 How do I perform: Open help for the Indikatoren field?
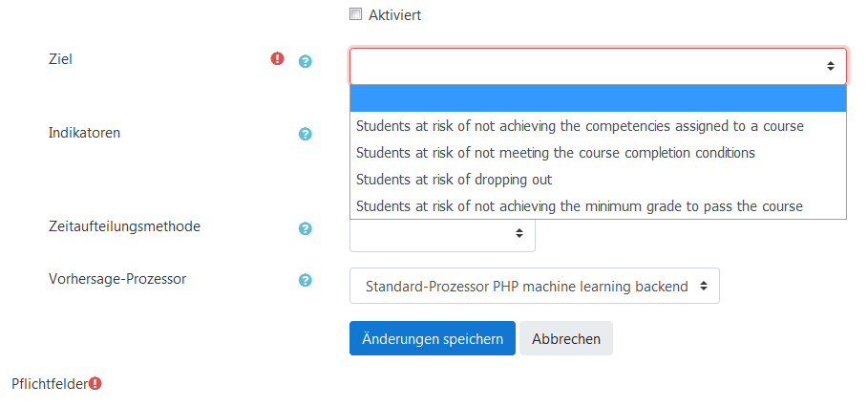click(x=306, y=135)
